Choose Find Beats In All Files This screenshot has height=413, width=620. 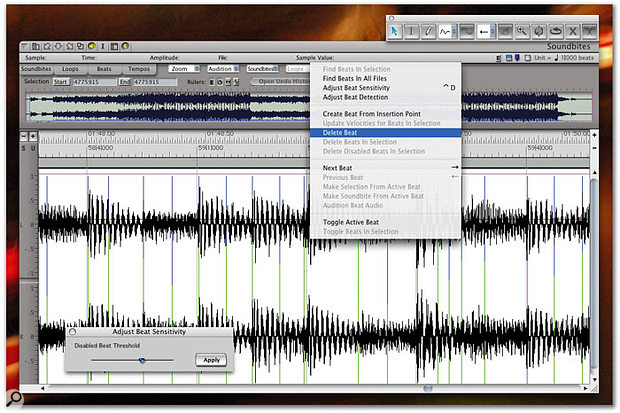(x=386, y=79)
